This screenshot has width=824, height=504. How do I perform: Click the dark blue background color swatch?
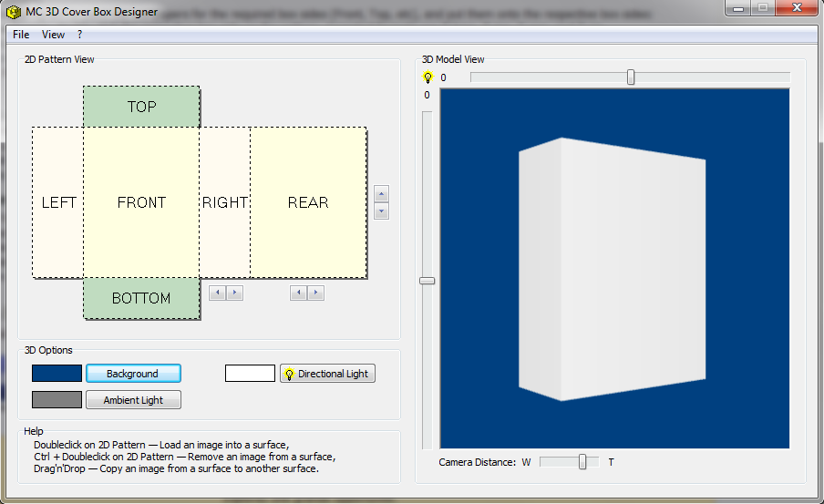[x=57, y=374]
